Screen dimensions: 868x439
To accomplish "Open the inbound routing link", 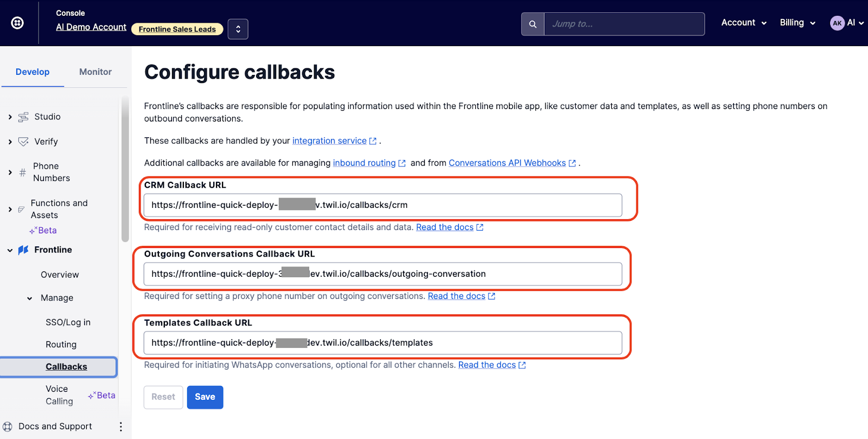I will pos(364,163).
